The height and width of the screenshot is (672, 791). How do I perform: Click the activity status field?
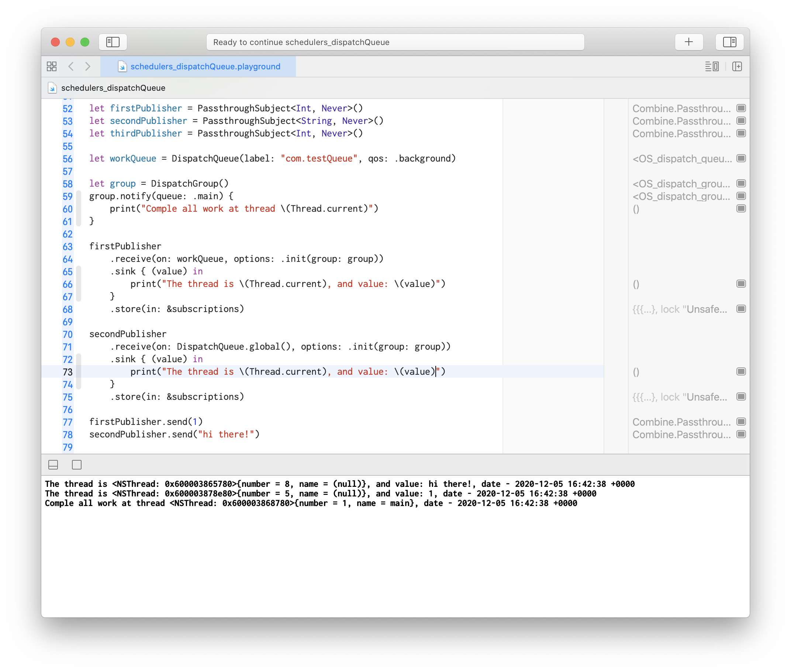tap(395, 42)
